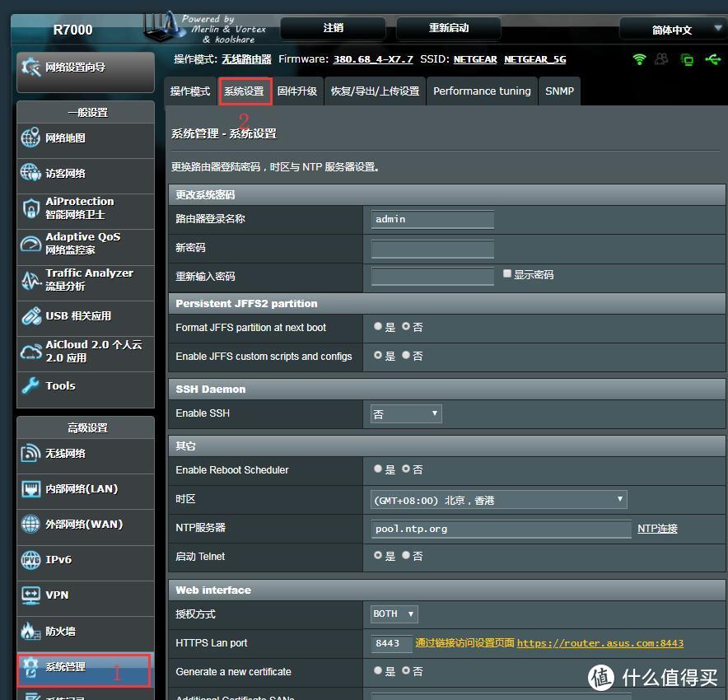This screenshot has height=700, width=728.
Task: Click the HTTPS Lan port 8443 field
Action: (x=391, y=643)
